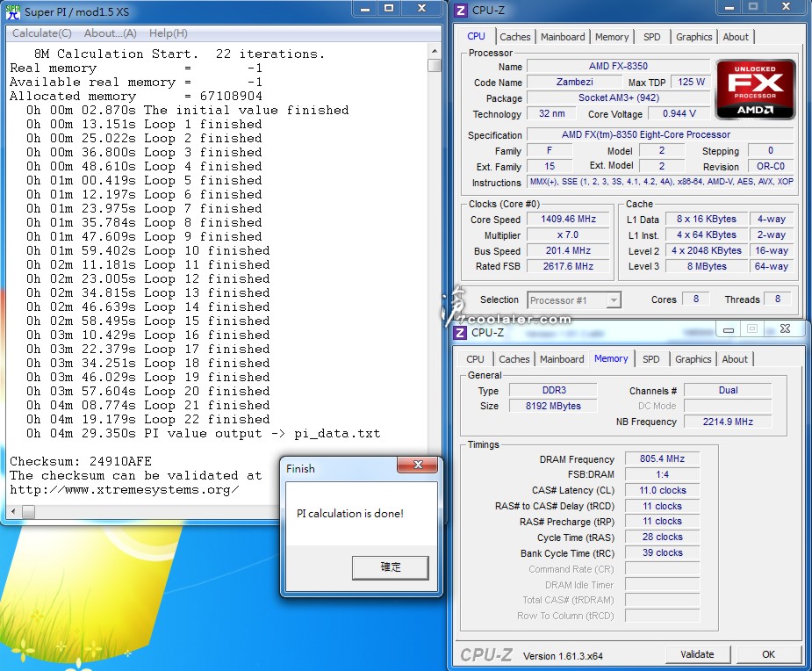Click the '39 clocks' bank cycle time value
Viewport: 812px width, 671px height.
662,552
